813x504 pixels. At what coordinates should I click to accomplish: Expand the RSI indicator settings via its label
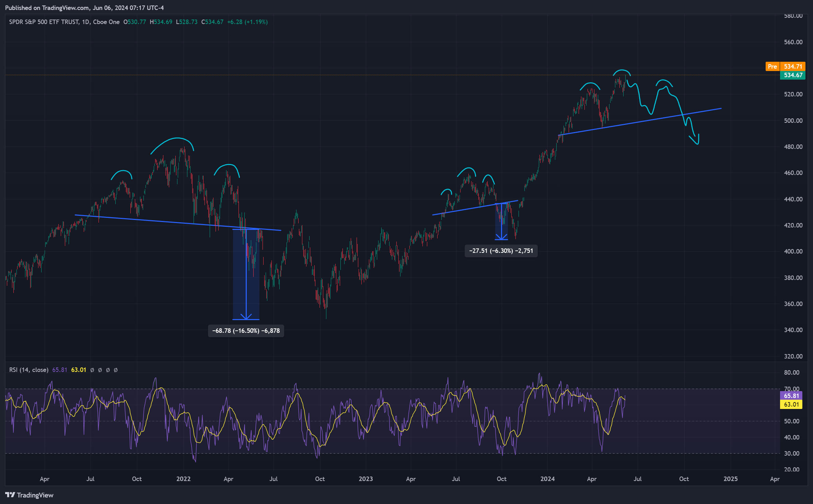tap(28, 370)
